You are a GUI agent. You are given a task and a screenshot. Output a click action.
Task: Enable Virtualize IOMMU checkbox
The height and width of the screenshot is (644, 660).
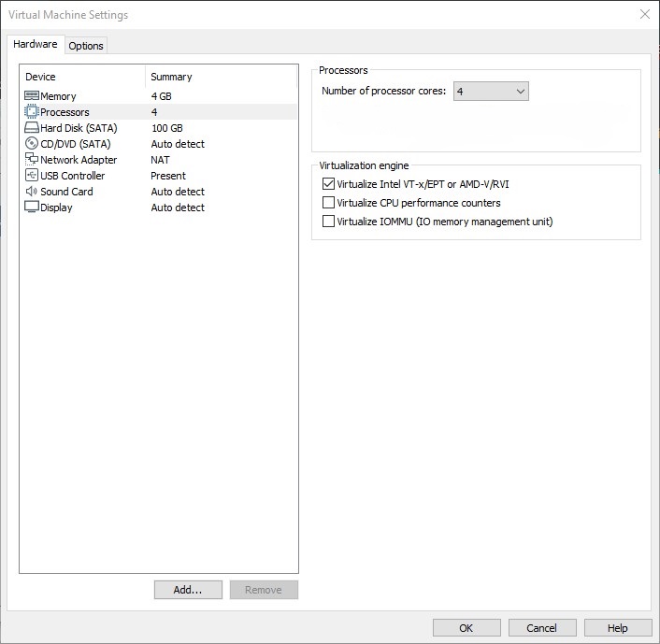tap(328, 222)
